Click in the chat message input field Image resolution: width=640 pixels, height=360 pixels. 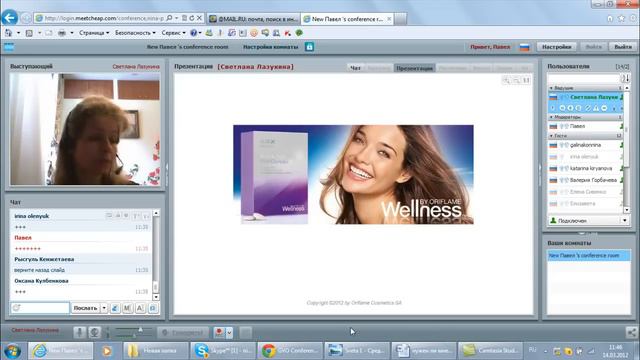(40, 308)
